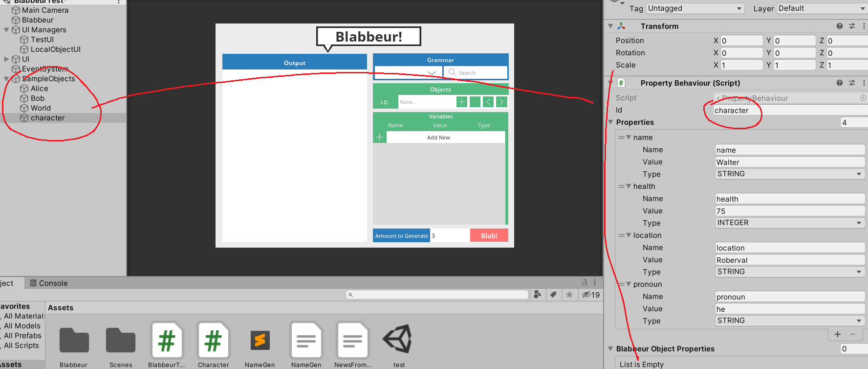
Task: Open Property Behaviour script help icon
Action: tap(840, 83)
